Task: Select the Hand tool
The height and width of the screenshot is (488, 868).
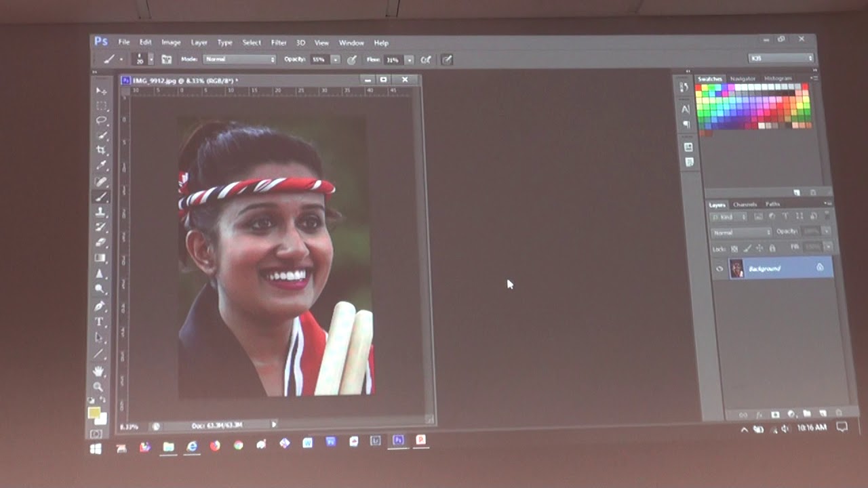Action: [x=99, y=371]
